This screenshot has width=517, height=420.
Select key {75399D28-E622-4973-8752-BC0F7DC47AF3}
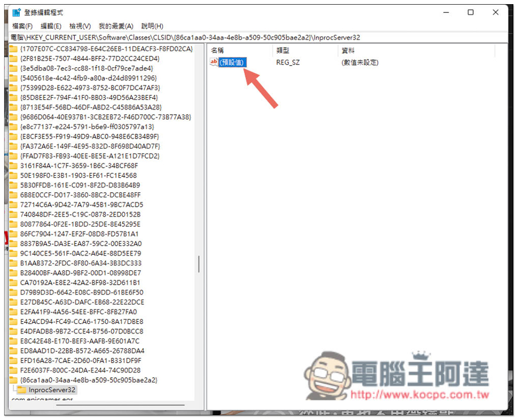(x=90, y=88)
